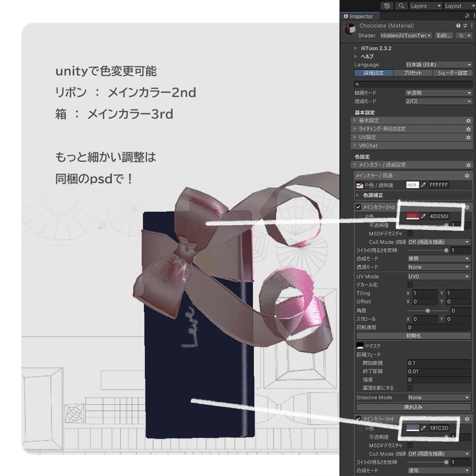Click the Chocolate material preview thumbnail

click(348, 28)
